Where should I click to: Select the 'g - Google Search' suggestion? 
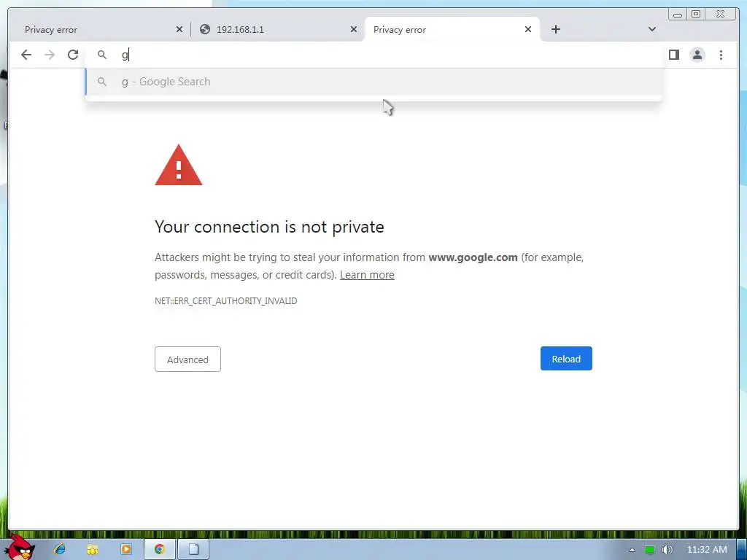[374, 82]
